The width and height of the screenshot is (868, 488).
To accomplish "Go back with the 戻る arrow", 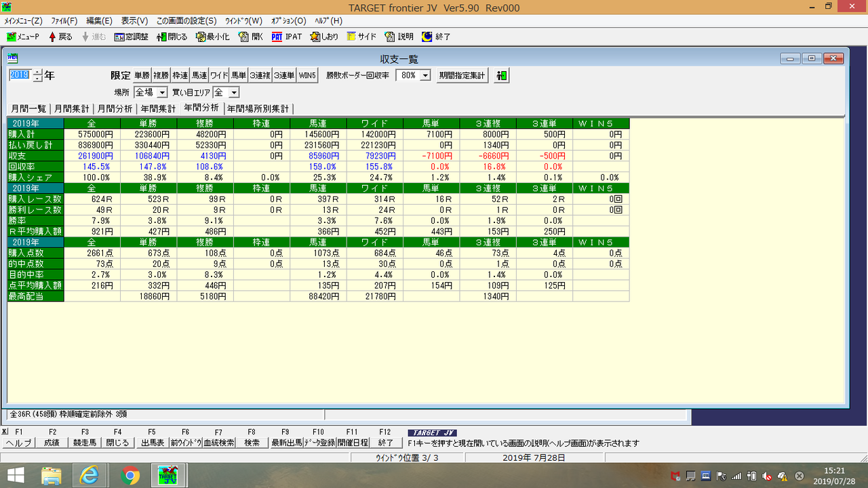I will click(60, 37).
